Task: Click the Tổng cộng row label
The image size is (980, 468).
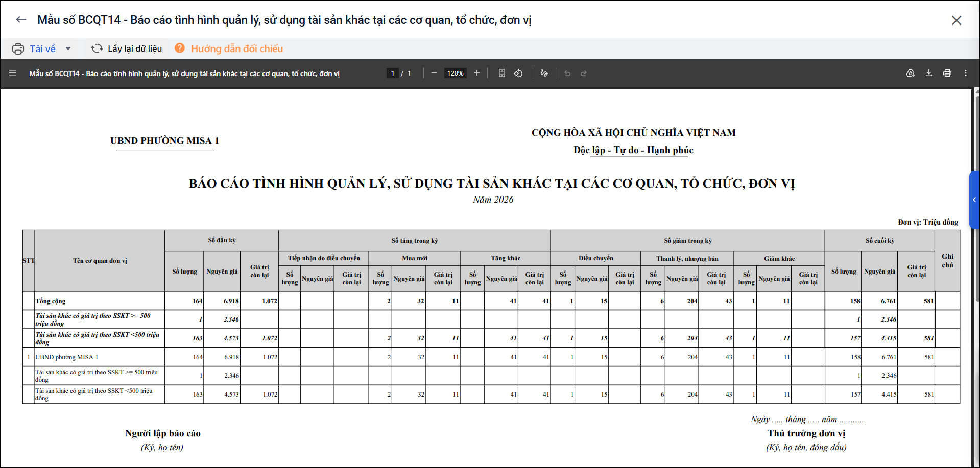Action: 51,301
